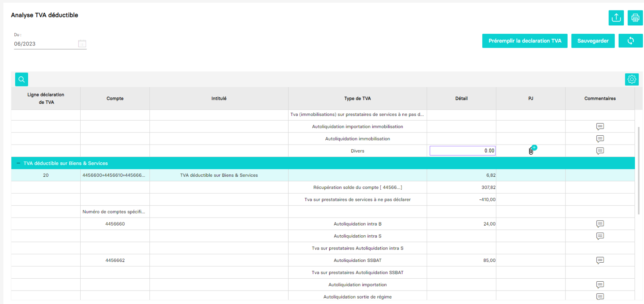Image resolution: width=644 pixels, height=304 pixels.
Task: Click the 4456600+4456610+445666... account cell
Action: pyautogui.click(x=115, y=175)
